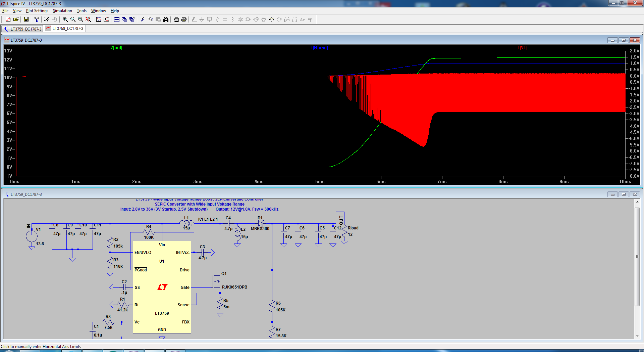Save the file with the floppy icon

(26, 19)
